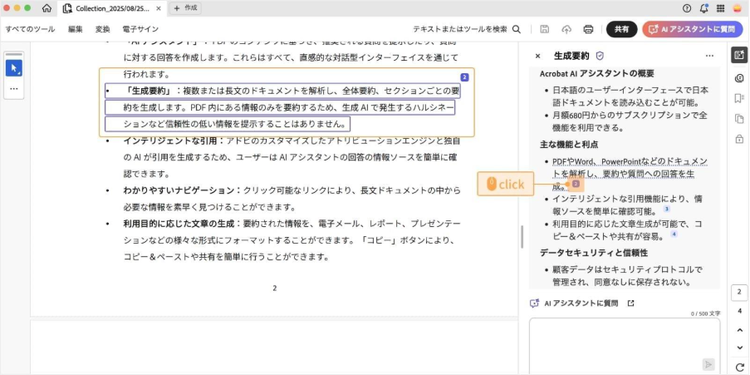Click the bold text わかりやすいナビゲーション
Image resolution: width=750 pixels, height=375 pixels.
point(182,190)
